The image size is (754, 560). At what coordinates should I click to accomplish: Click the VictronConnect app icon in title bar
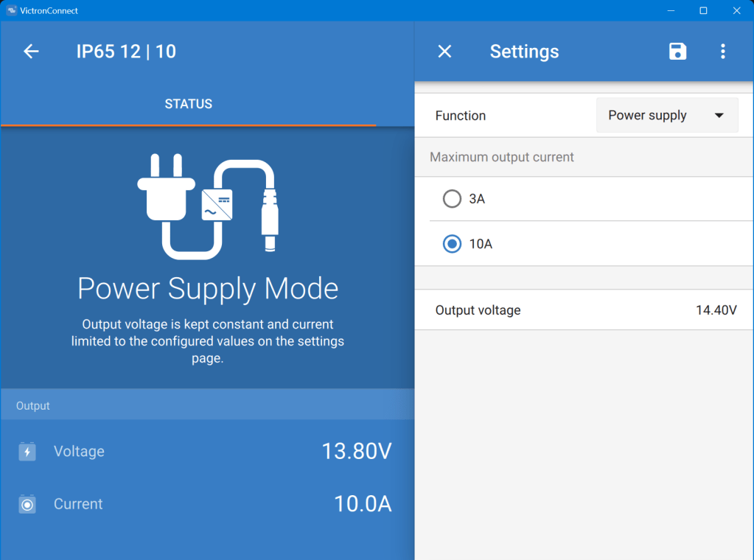[11, 10]
